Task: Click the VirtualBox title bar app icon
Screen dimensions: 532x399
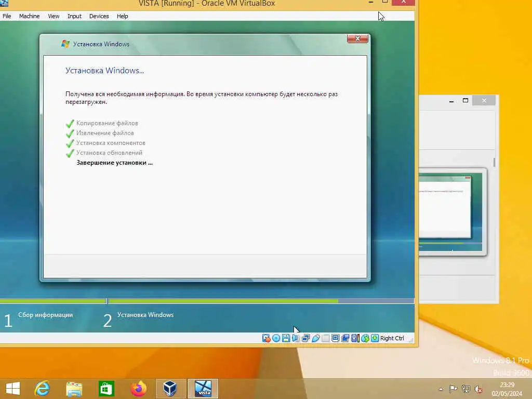Action: tap(4, 3)
